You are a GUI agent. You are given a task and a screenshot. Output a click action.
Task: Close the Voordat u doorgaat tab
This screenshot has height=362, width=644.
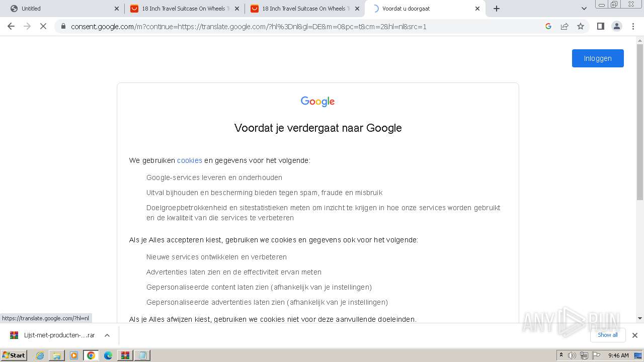coord(477,9)
